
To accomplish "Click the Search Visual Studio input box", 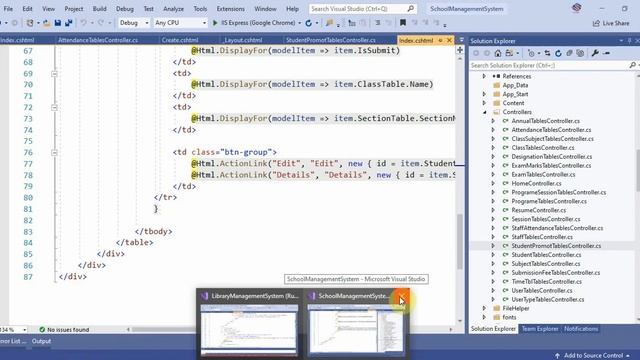I will pos(362,9).
